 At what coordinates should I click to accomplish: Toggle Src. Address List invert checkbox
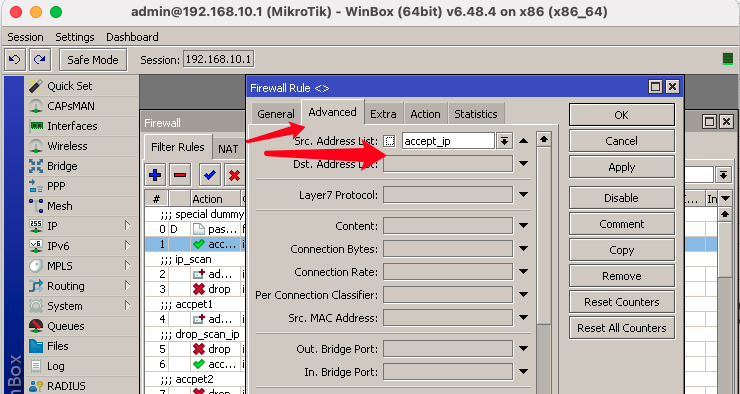pyautogui.click(x=389, y=141)
